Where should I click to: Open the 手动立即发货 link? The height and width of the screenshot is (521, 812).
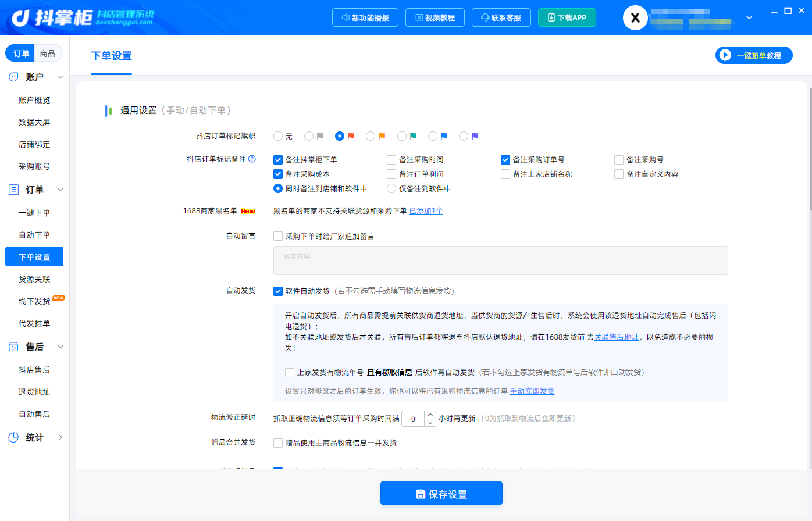pyautogui.click(x=532, y=391)
